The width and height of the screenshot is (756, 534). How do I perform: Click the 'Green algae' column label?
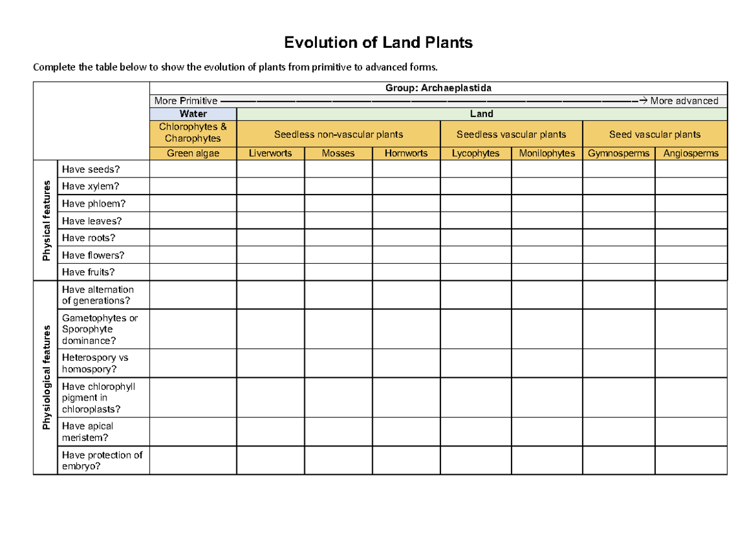[192, 152]
